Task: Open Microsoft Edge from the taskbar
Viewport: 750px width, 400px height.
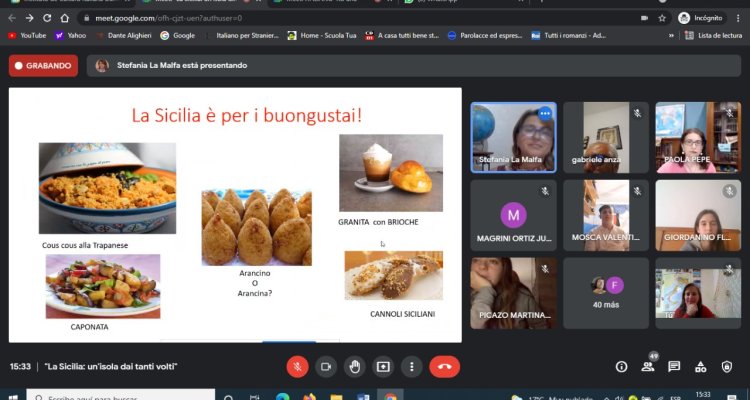Action: coord(283,397)
